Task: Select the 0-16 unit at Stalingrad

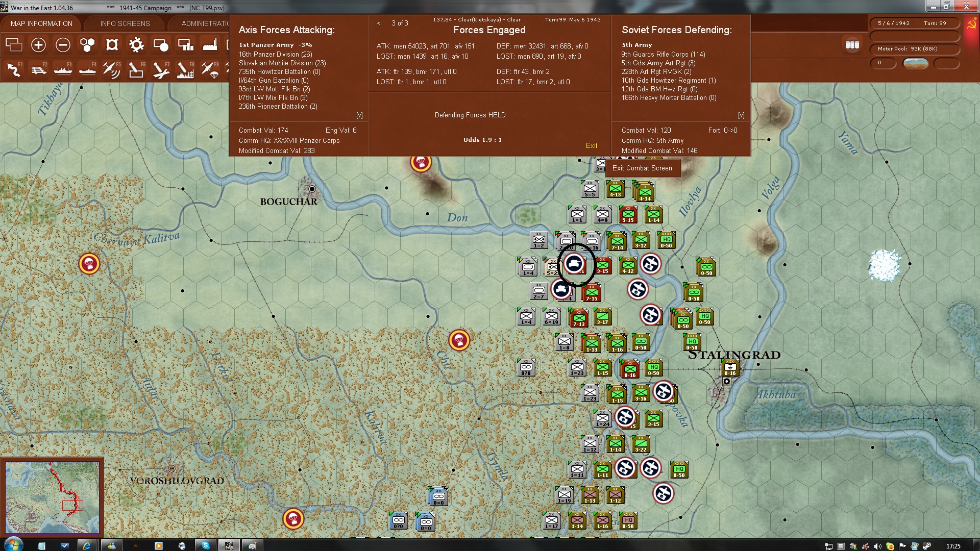Action: pos(730,367)
